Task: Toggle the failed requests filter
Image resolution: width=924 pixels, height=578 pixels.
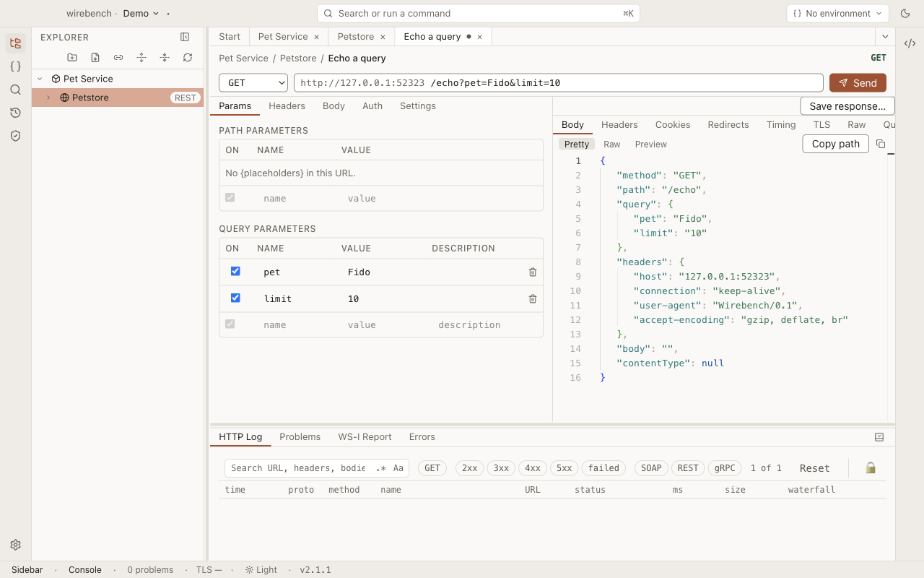Action: point(603,468)
